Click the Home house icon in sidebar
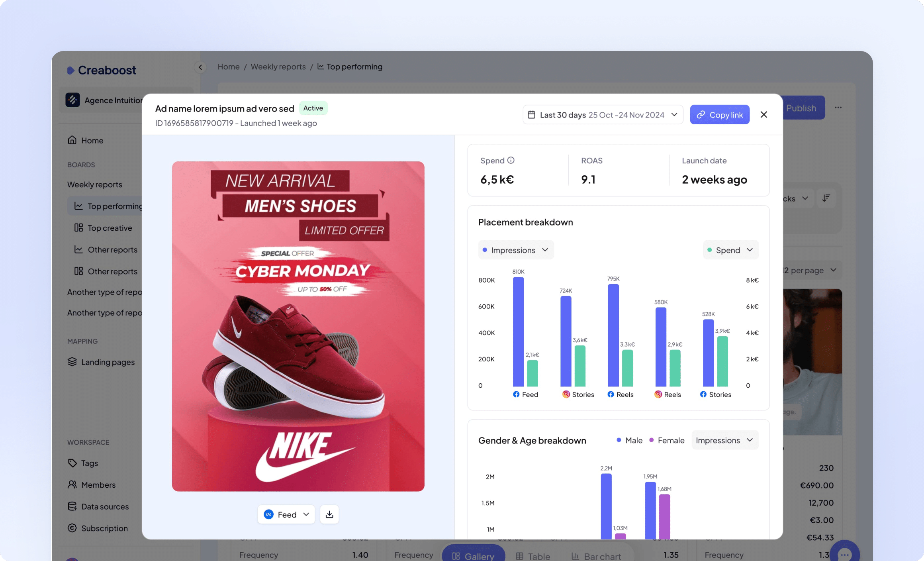 coord(72,140)
